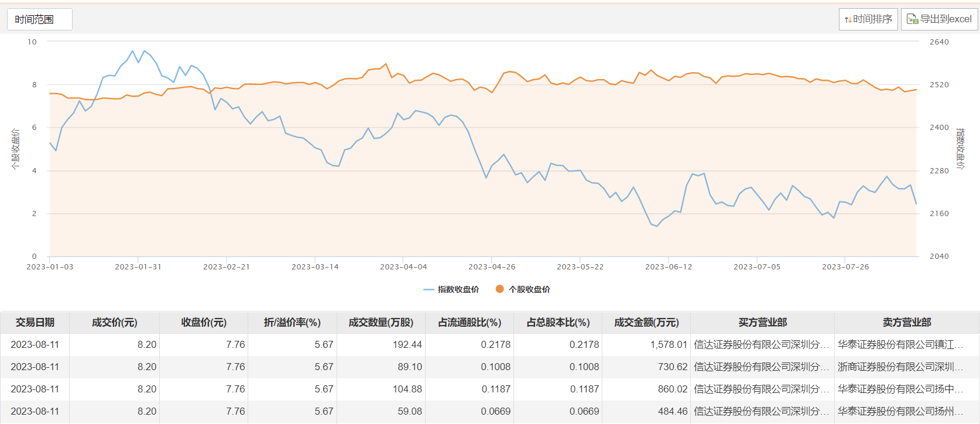Click the 时间排序 button text
The image size is (980, 424).
(x=872, y=19)
